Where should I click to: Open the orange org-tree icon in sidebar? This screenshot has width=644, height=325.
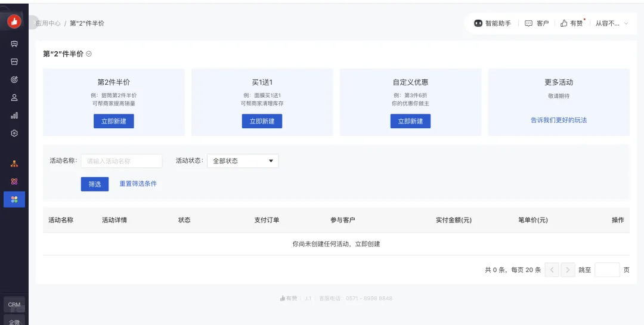pyautogui.click(x=14, y=163)
